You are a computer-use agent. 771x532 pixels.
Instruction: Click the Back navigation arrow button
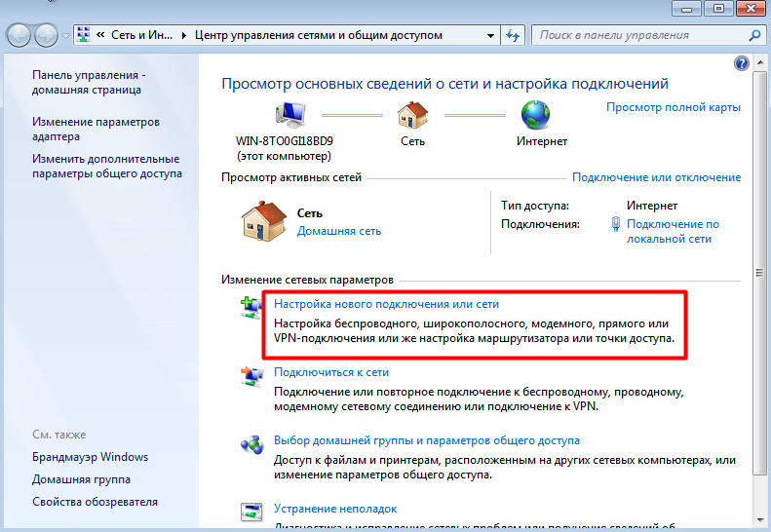coord(19,36)
